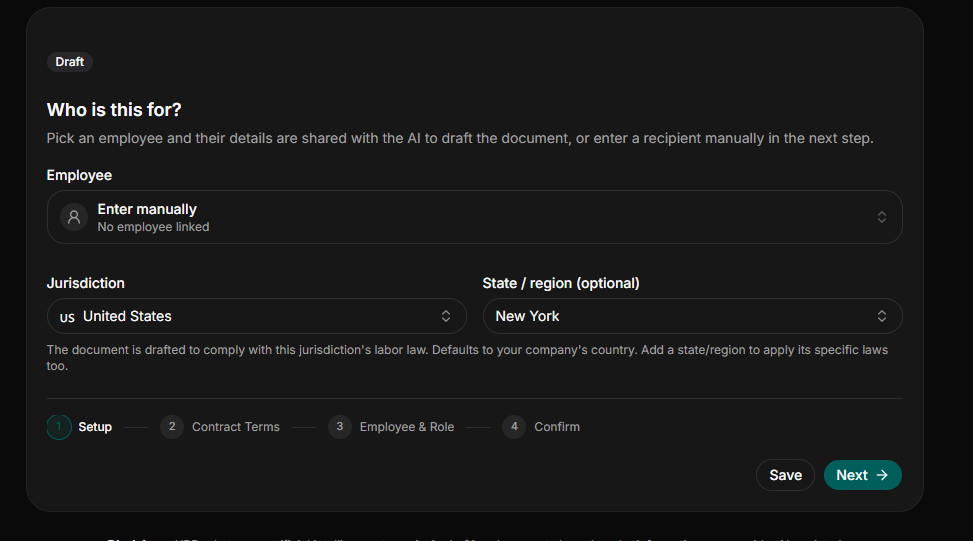Click the US country code badge
This screenshot has width=973, height=541.
(67, 318)
